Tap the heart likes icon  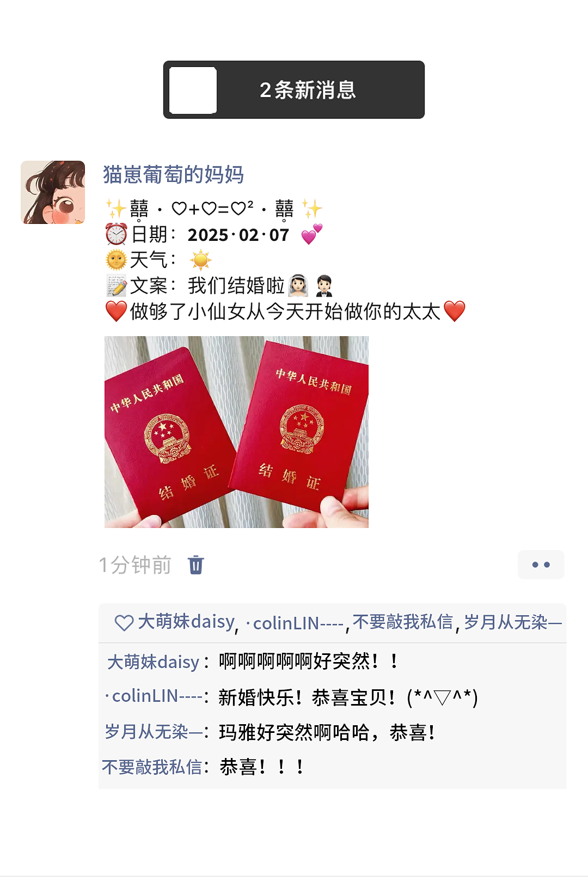pyautogui.click(x=124, y=622)
